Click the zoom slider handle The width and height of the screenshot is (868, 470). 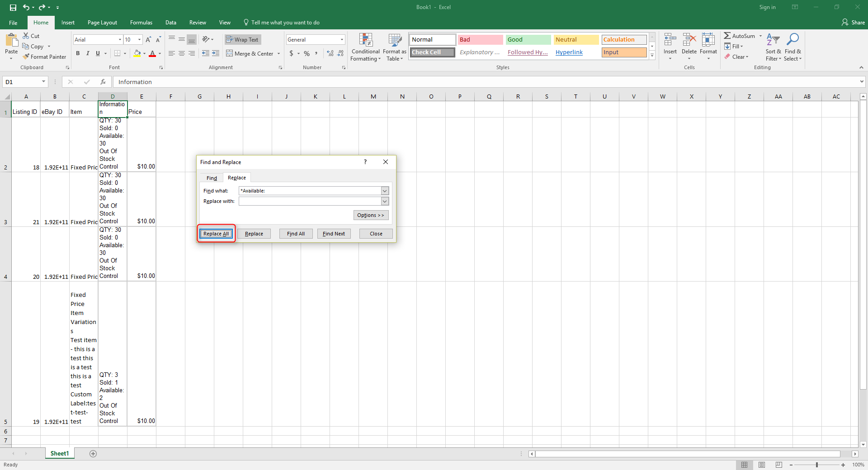coord(817,465)
